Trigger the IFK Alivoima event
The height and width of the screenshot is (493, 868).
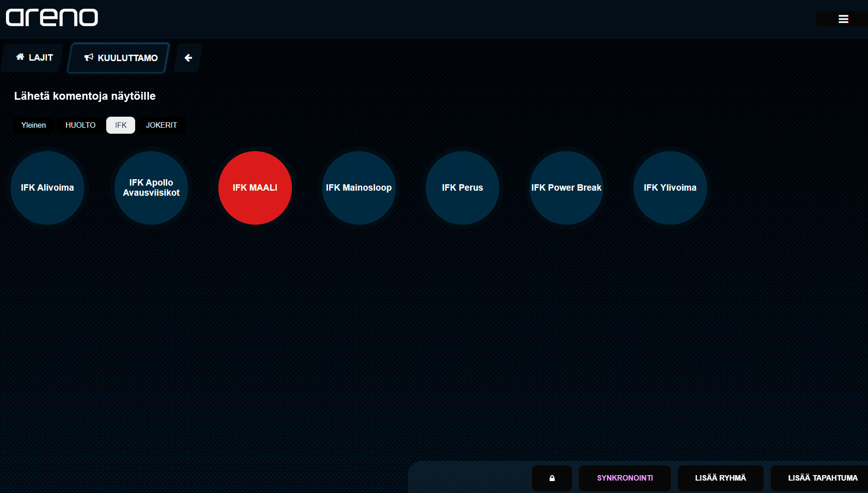point(47,187)
